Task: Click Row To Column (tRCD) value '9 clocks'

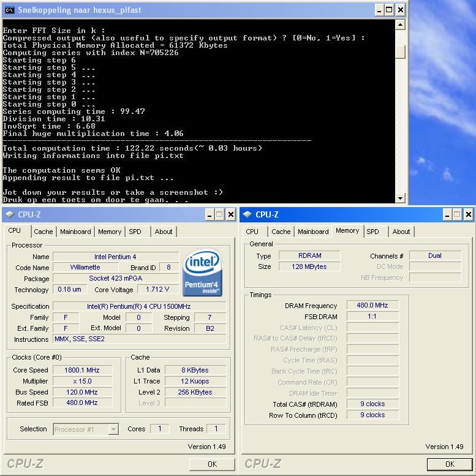Action: (x=372, y=415)
